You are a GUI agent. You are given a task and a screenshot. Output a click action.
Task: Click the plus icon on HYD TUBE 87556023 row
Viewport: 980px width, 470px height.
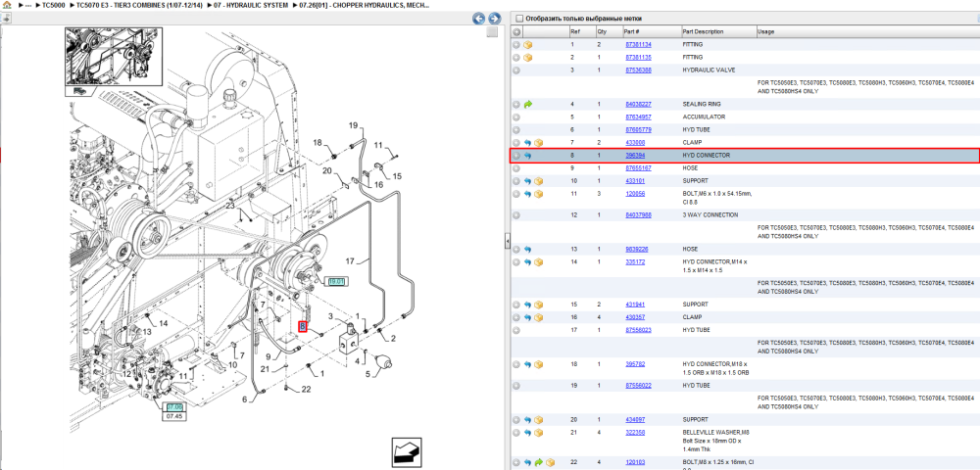(516, 330)
